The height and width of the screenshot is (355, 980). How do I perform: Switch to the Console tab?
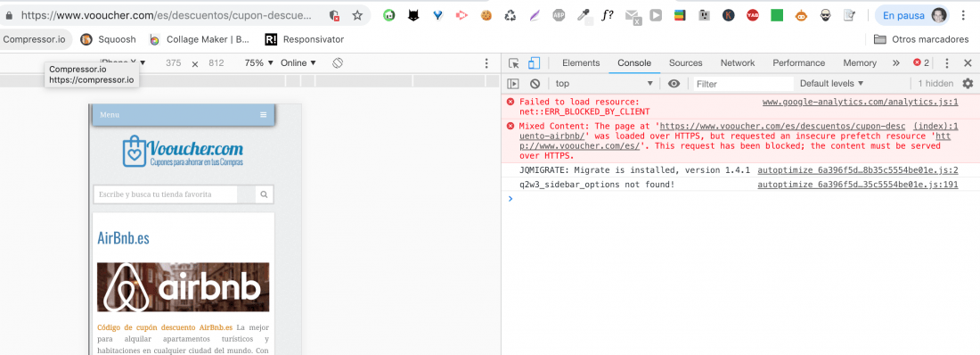[x=634, y=63]
